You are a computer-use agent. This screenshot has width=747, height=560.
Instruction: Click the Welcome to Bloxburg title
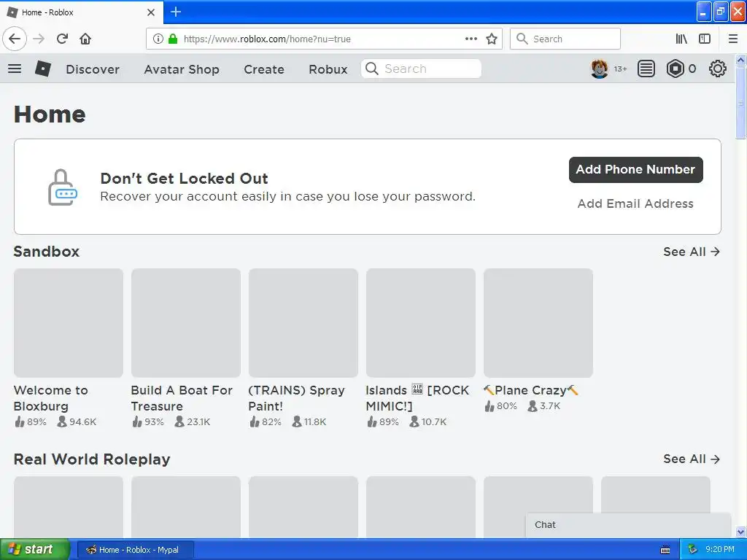(51, 399)
